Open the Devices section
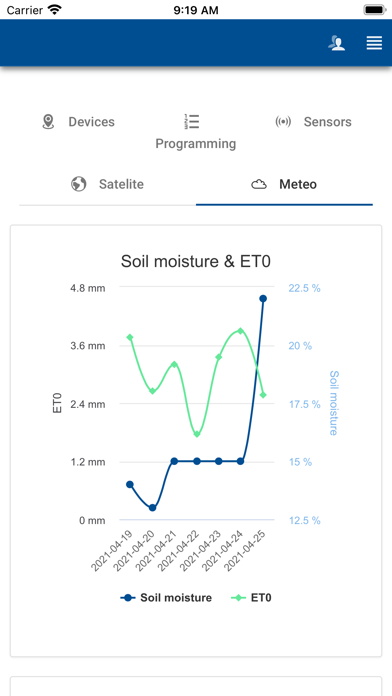 [x=78, y=122]
